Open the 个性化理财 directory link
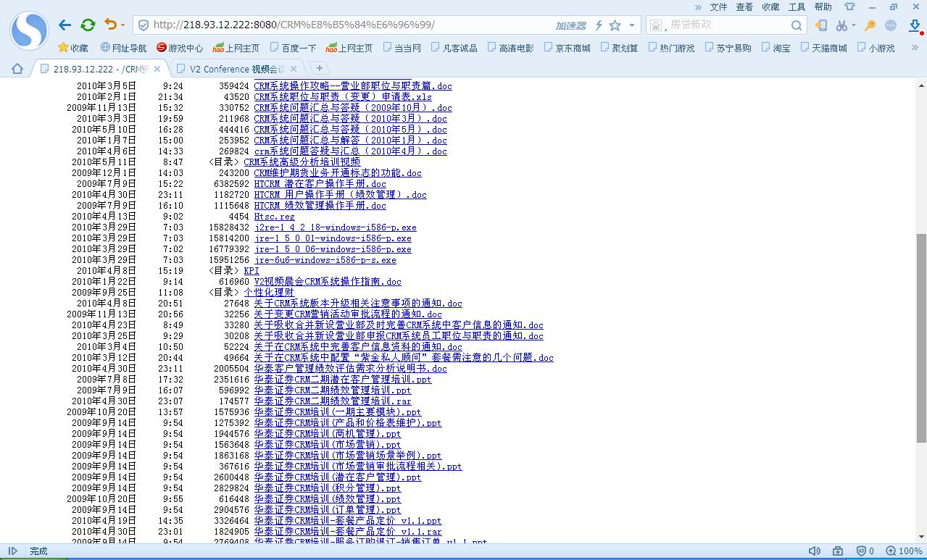 click(269, 293)
